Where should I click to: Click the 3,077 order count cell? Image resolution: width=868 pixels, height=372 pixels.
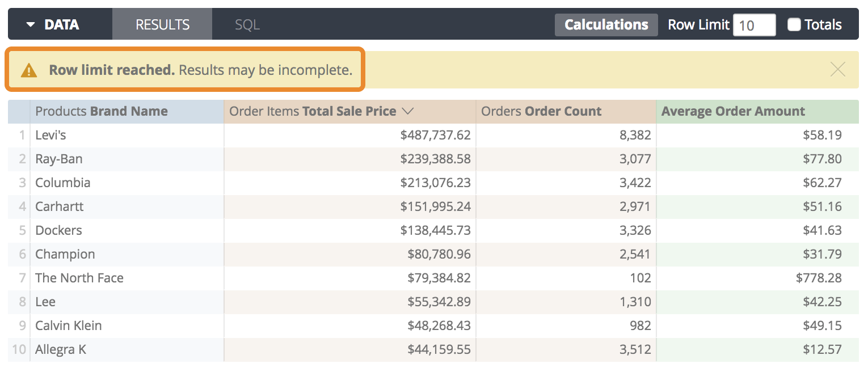click(x=566, y=159)
